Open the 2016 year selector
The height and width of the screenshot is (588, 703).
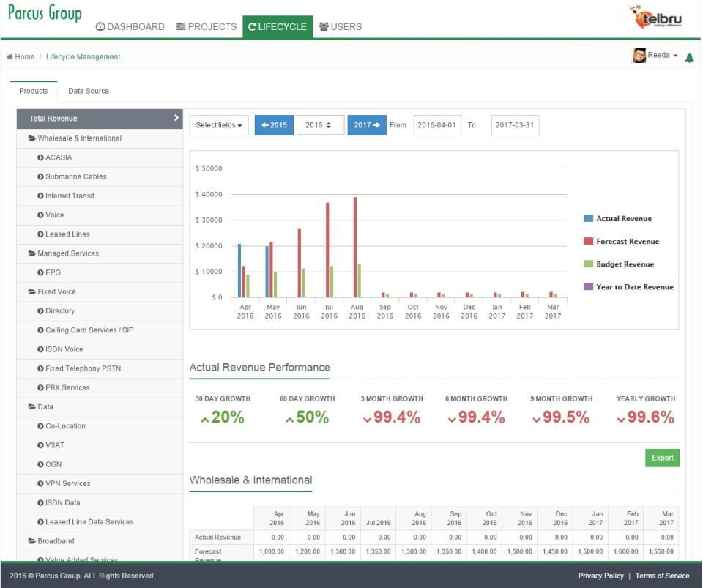(x=320, y=125)
